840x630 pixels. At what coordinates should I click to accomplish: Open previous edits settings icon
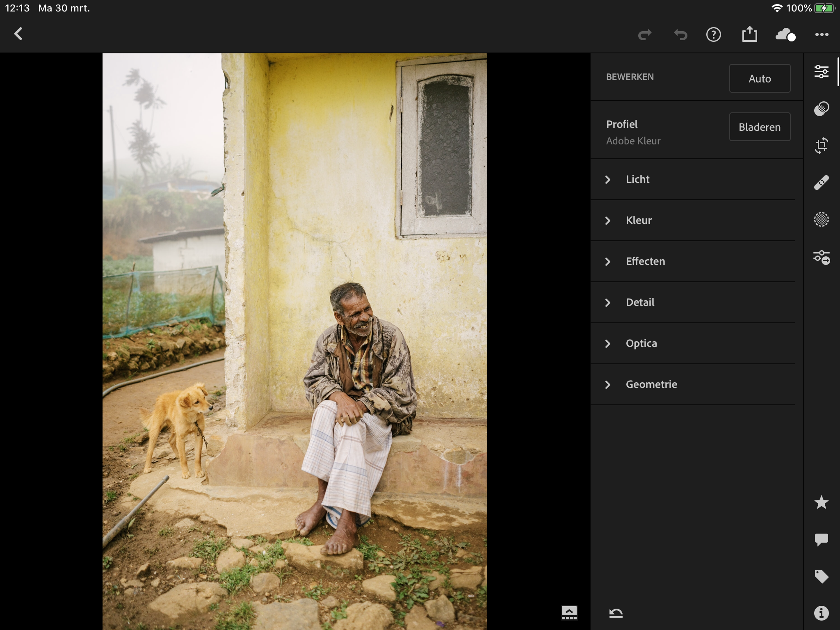click(x=821, y=258)
